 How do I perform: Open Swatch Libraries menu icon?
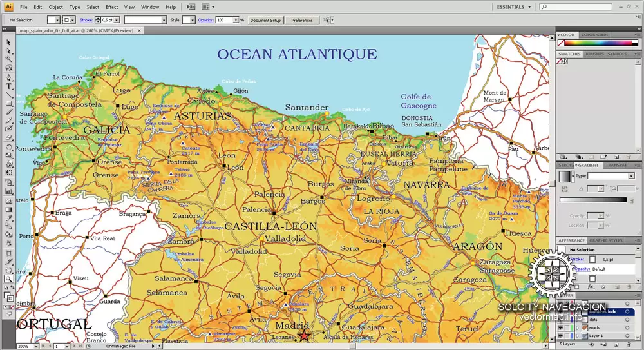563,157
